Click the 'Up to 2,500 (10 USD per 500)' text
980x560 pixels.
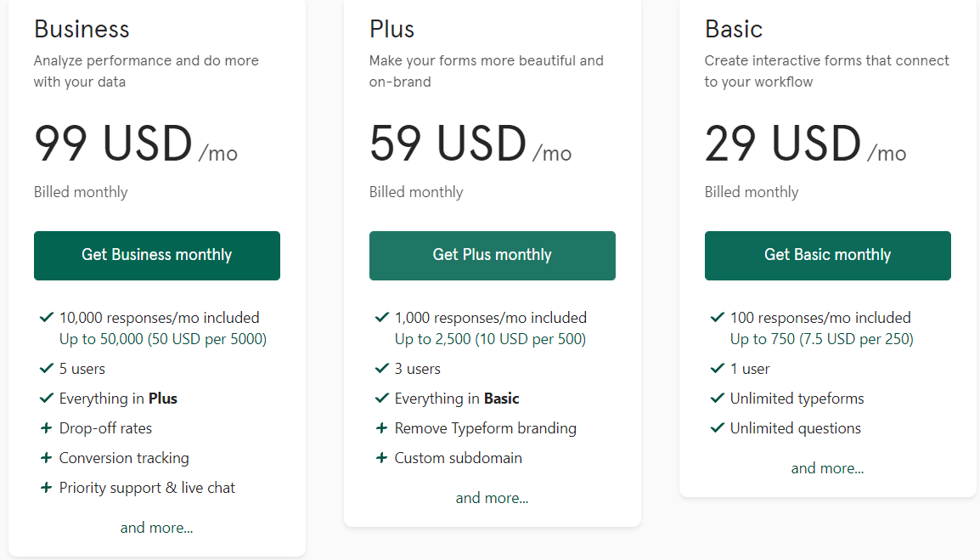click(x=490, y=339)
